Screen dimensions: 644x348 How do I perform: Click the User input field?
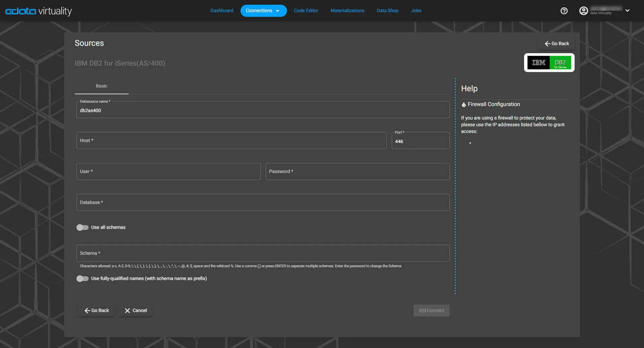(168, 172)
